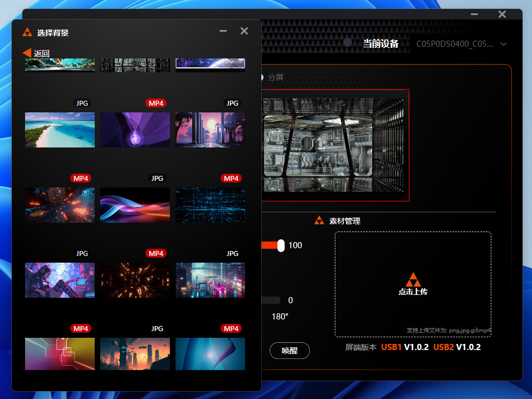Screen dimensions: 532x399
Task: Click the USB2 V1.0.2 version text
Action: click(457, 347)
